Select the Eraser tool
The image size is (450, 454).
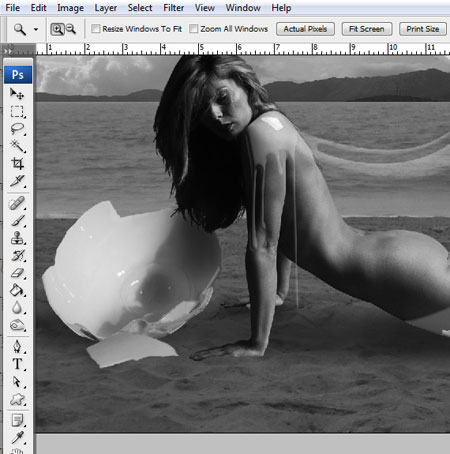coord(17,273)
